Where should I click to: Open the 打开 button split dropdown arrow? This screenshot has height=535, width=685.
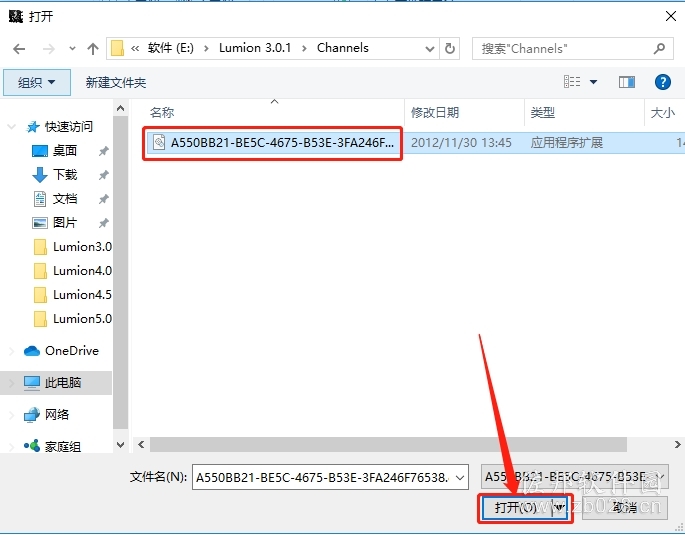560,507
